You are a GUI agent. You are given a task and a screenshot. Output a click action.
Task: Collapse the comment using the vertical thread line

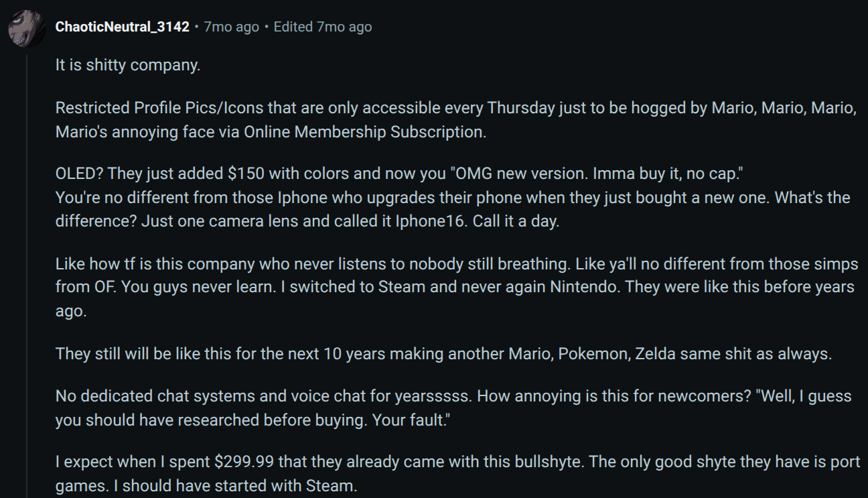[x=27, y=268]
